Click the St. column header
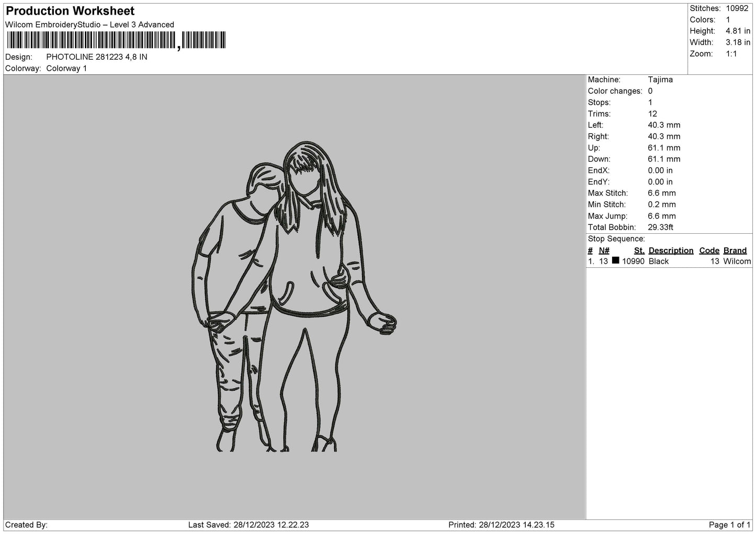Image resolution: width=756 pixels, height=534 pixels. [639, 251]
